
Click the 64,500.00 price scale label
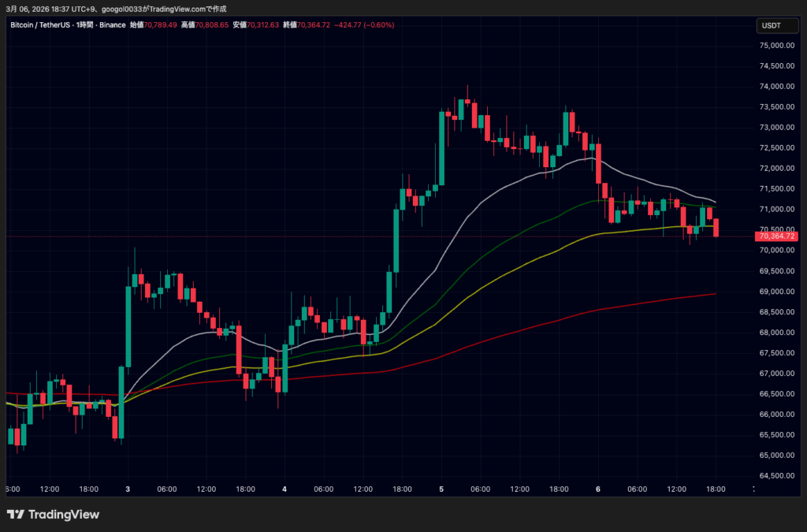[776, 475]
